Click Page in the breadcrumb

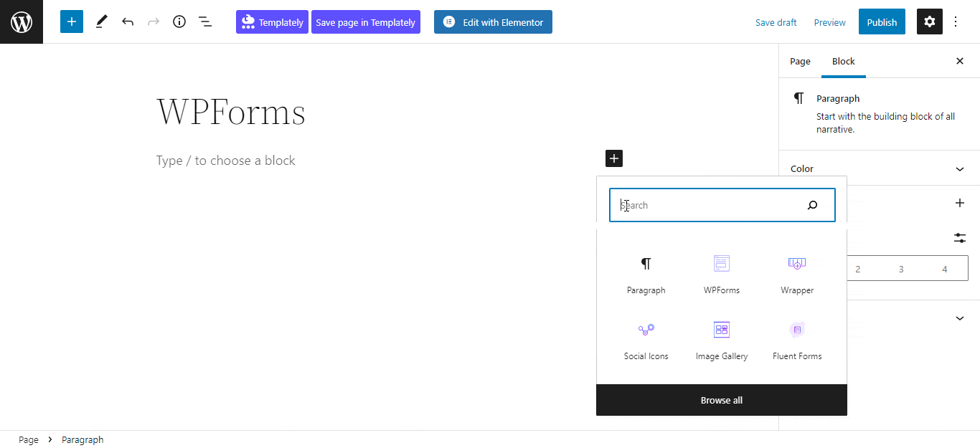click(29, 439)
